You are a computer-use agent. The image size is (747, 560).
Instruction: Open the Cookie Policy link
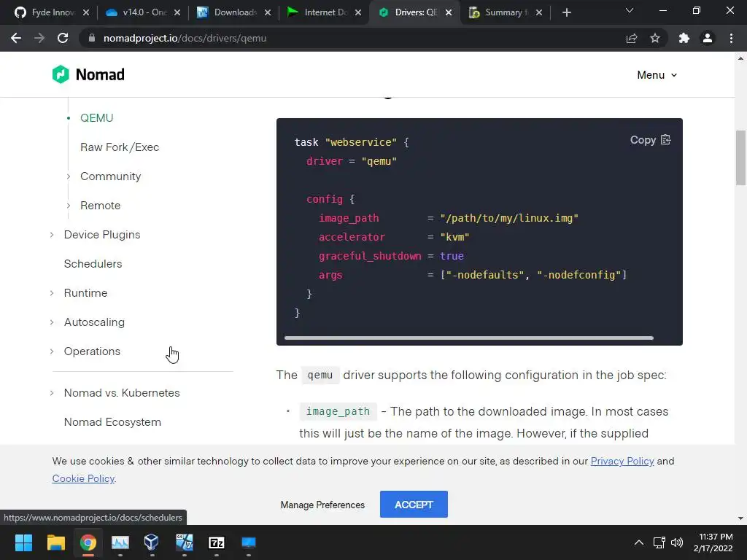[83, 478]
